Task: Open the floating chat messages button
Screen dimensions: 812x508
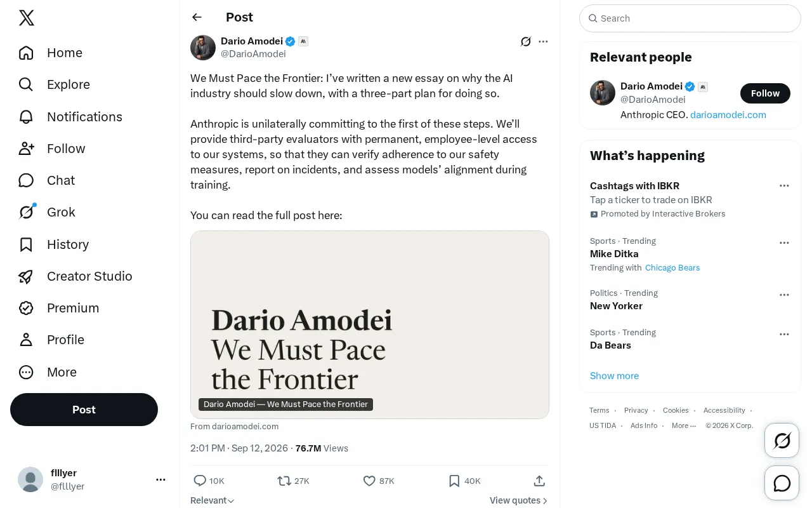Action: 782,483
